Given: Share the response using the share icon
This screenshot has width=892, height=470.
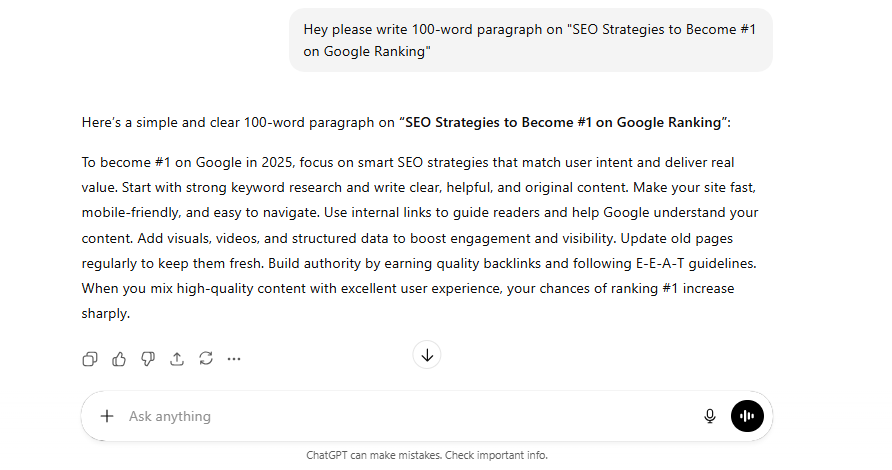Looking at the screenshot, I should click(177, 358).
